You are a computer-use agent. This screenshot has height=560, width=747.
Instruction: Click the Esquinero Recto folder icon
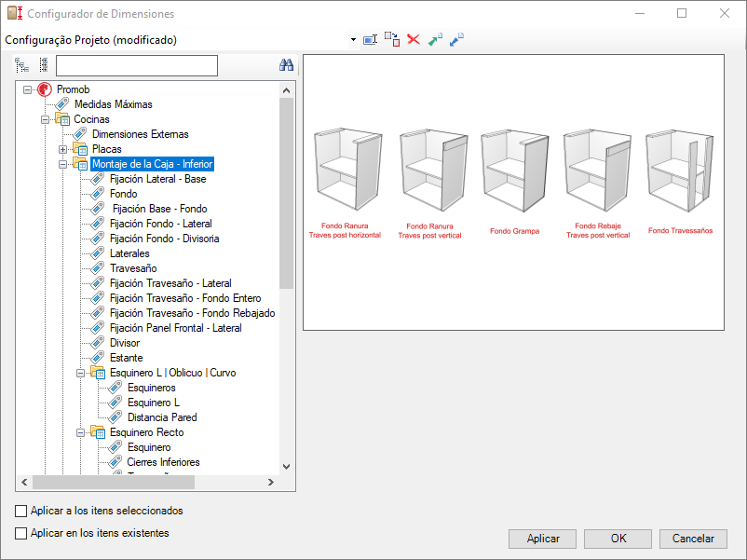point(98,432)
